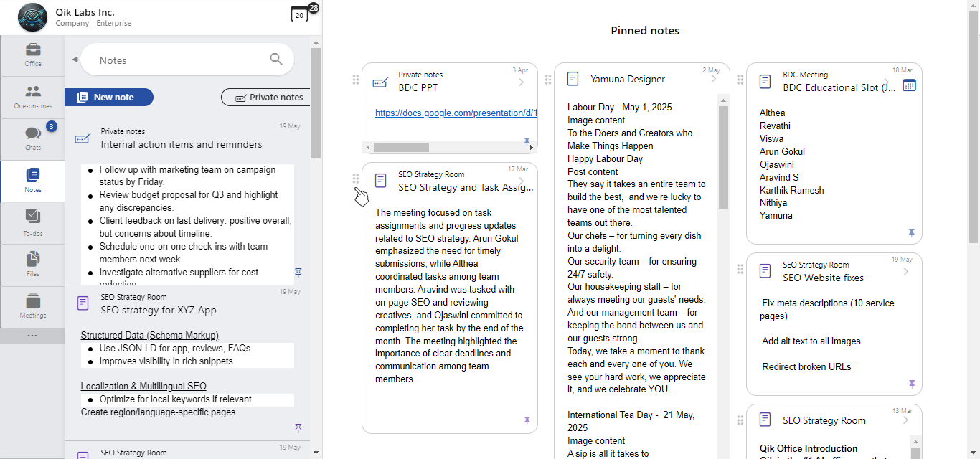Unpin the SEO Website fixes note

(x=912, y=384)
